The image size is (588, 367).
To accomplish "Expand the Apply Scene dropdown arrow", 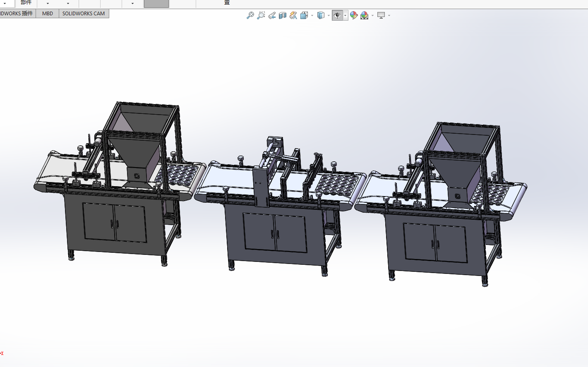I will (x=372, y=16).
